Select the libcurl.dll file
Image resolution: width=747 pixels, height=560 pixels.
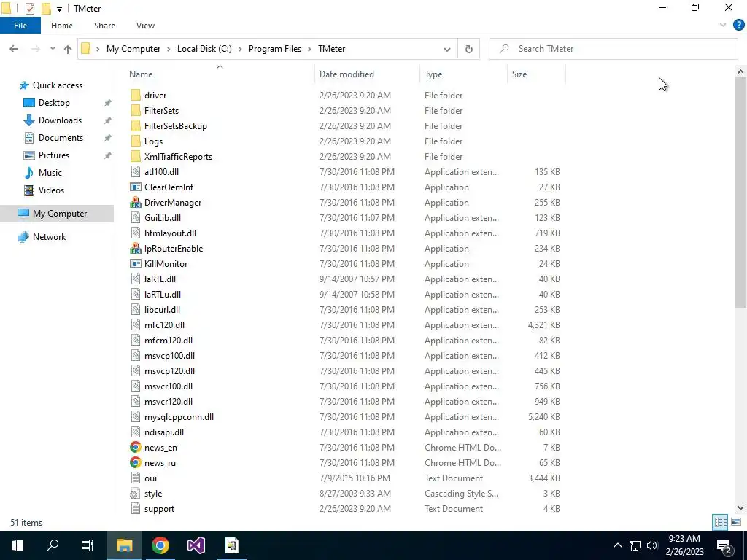click(162, 309)
